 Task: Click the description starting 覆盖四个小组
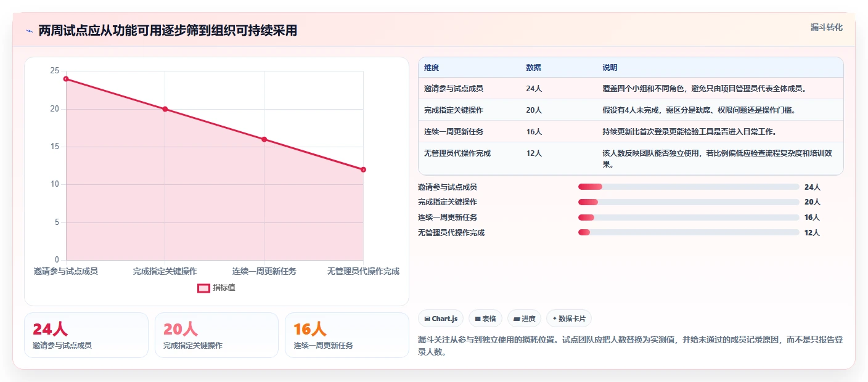click(705, 89)
